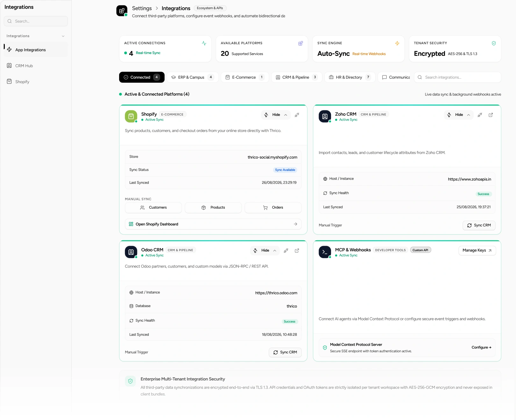Click store URL thrico-social.myshopify.com
516x420 pixels.
click(272, 157)
